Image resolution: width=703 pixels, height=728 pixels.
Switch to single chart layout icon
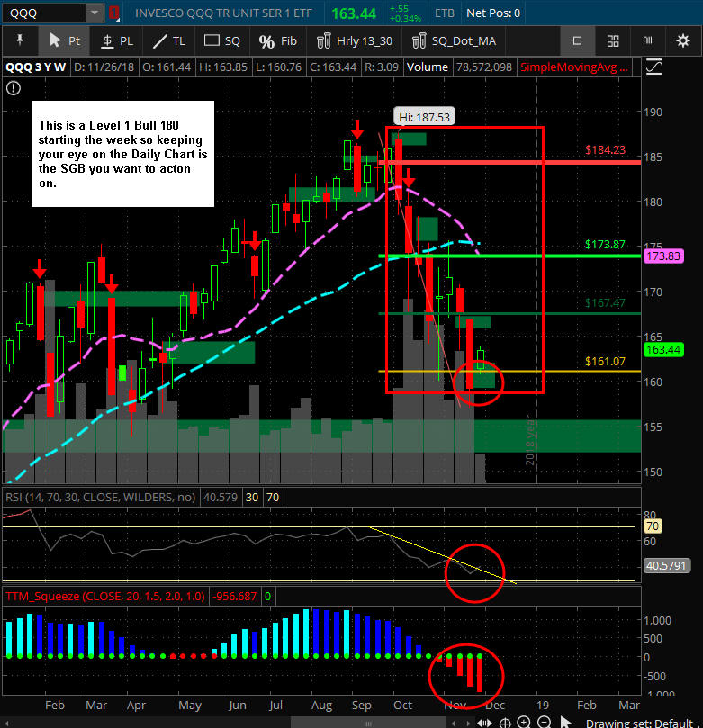[x=577, y=40]
